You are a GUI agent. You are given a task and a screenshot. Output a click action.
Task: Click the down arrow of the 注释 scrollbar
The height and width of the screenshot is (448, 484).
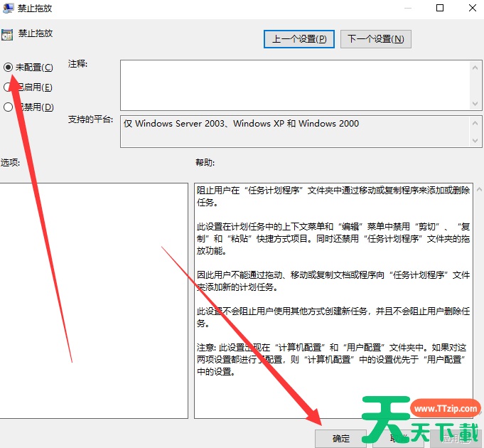[476, 104]
